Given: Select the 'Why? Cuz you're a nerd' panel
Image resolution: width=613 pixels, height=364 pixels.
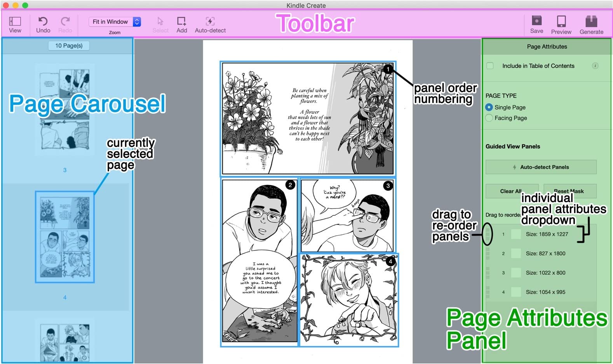Looking at the screenshot, I should click(348, 215).
